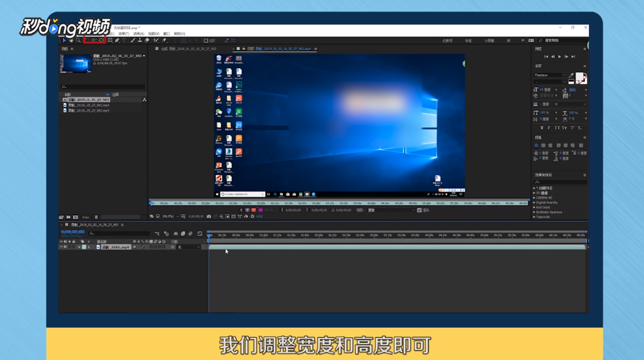
Task: Switch to the 图层 layer viewer tab
Action: point(279,49)
